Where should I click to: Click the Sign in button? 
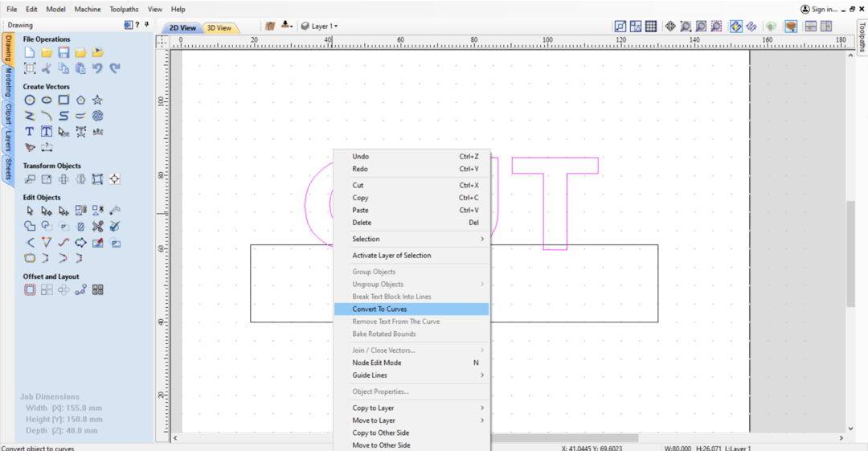click(x=819, y=9)
